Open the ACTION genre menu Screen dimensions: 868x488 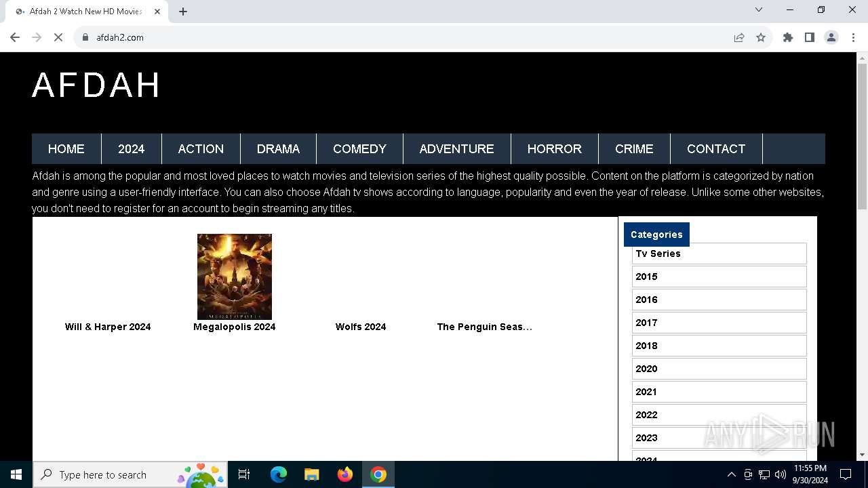tap(201, 148)
